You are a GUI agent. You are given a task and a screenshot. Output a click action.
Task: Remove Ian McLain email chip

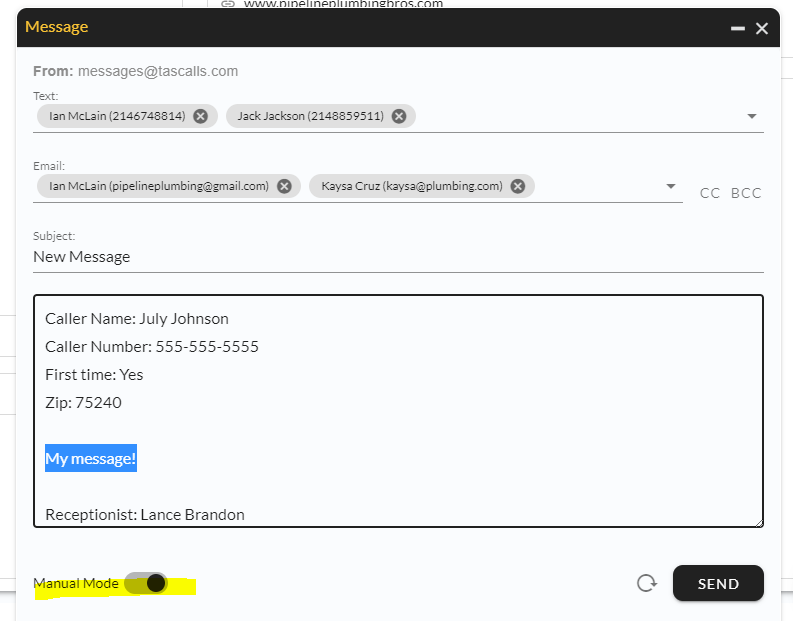284,186
